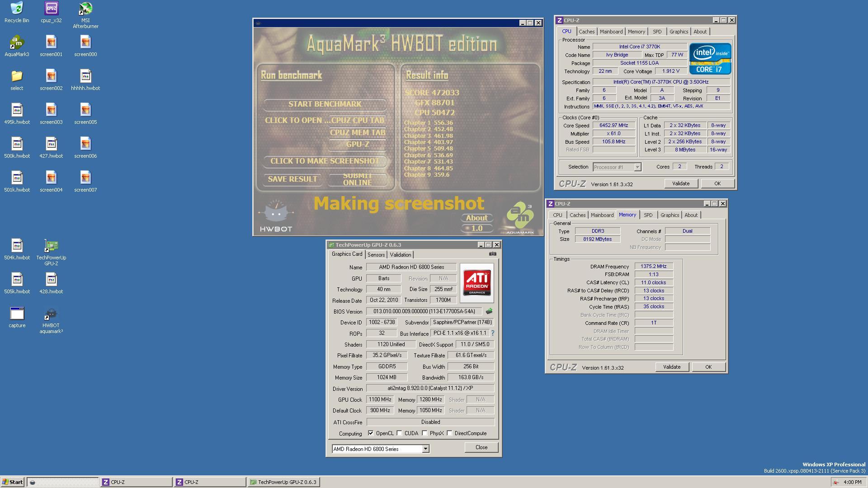Open Graphics tab in top CPU-Z window

(x=679, y=32)
